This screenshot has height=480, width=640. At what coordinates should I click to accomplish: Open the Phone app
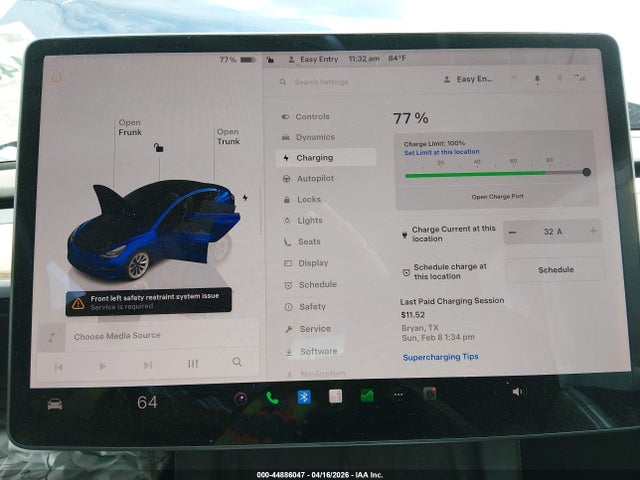pos(272,398)
